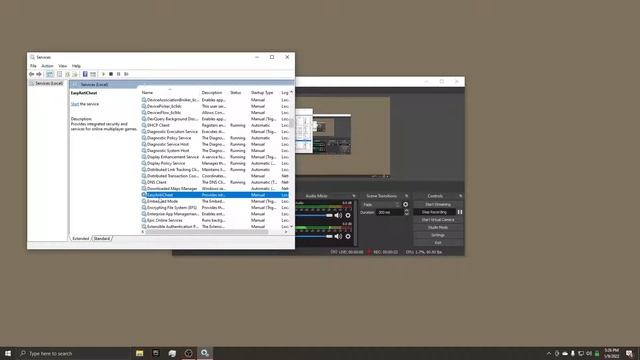This screenshot has height=360, width=640.
Task: Click Studio Mode in OBS Controls
Action: point(438,227)
